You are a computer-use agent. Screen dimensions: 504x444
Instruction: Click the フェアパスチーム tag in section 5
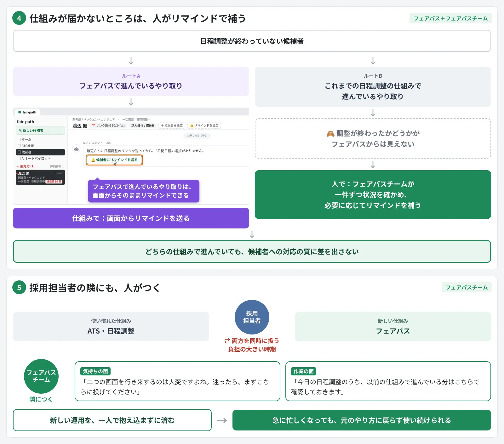(467, 287)
